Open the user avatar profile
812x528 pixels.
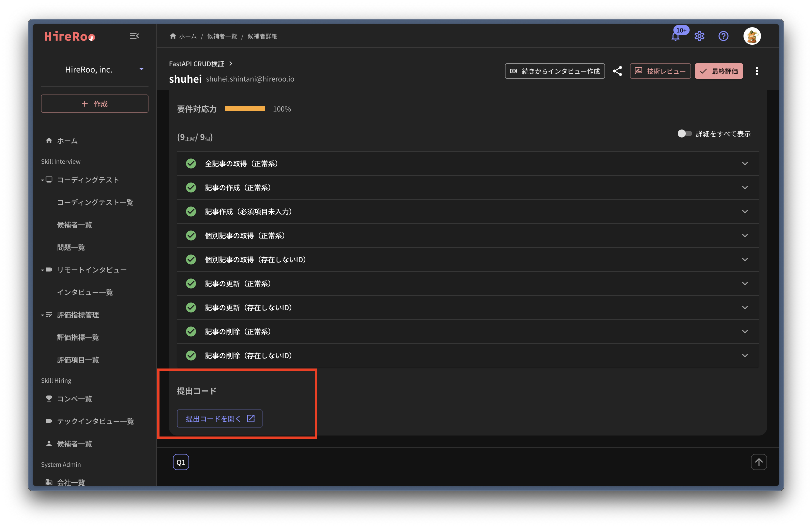pos(752,36)
